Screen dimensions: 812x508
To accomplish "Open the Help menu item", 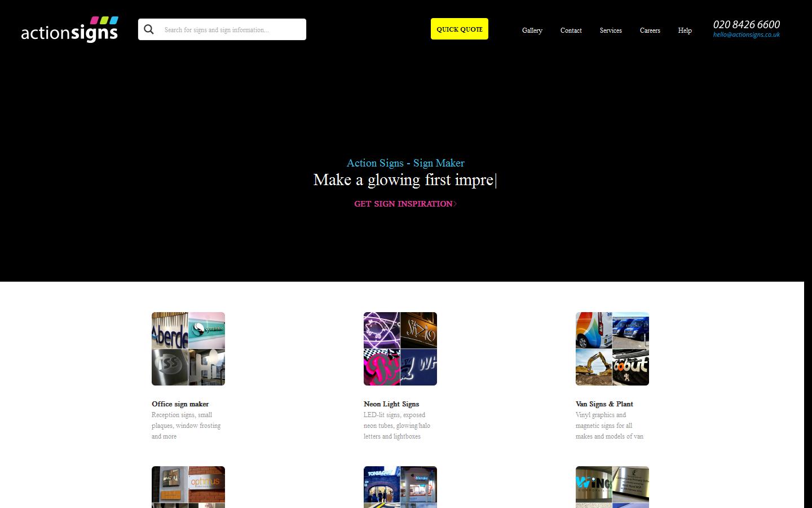I will click(x=685, y=30).
